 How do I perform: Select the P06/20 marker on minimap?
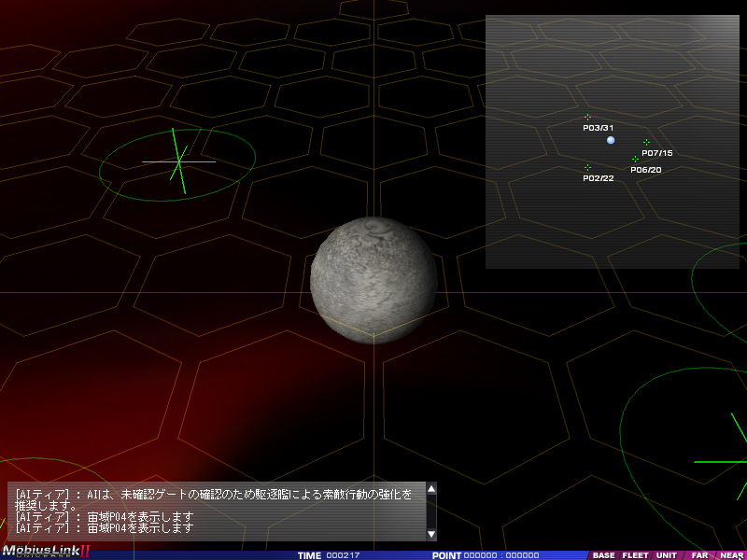pos(635,159)
